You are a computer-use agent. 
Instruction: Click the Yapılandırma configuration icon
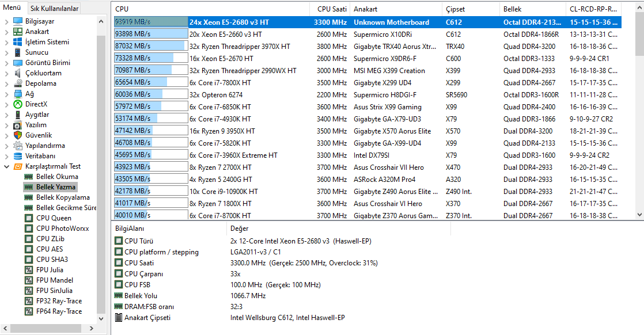click(18, 145)
